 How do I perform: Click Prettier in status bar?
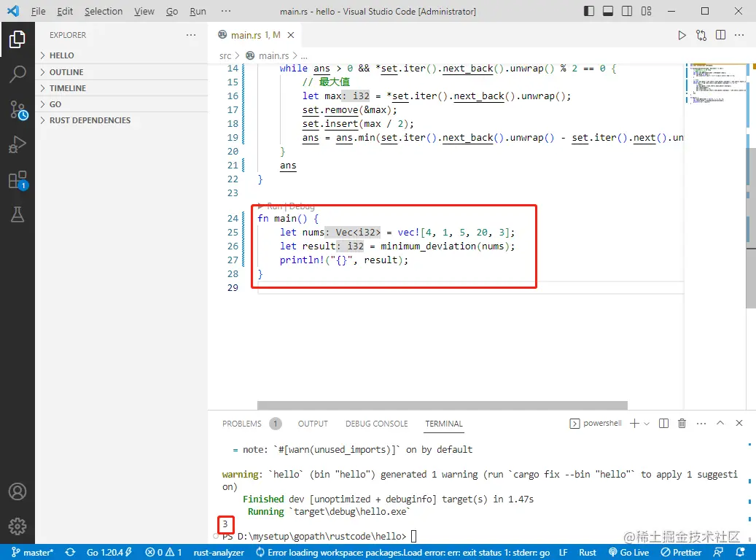tap(681, 552)
